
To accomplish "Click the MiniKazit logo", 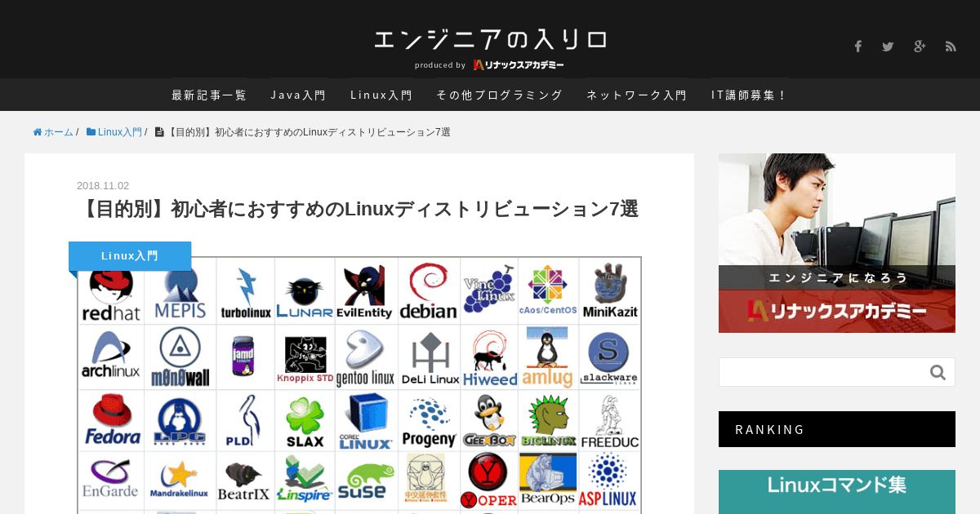I will pyautogui.click(x=610, y=291).
